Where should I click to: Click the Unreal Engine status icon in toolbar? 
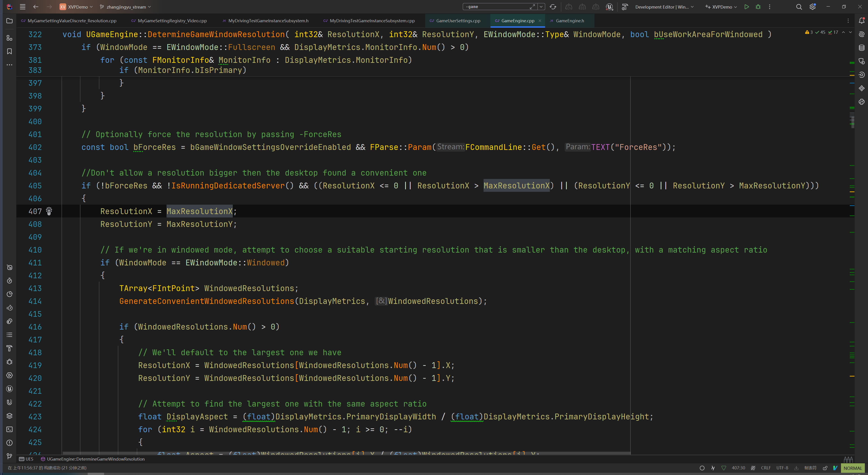point(609,7)
